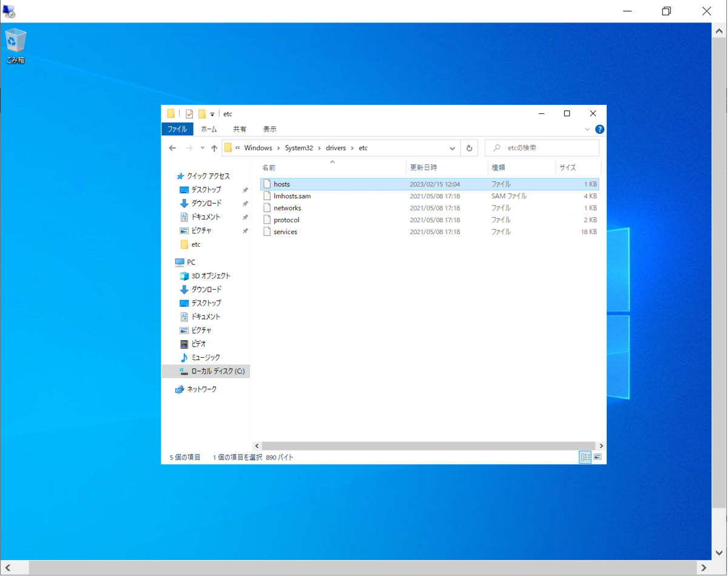This screenshot has height=576, width=728.
Task: Click the Up folder arrow icon
Action: (214, 148)
